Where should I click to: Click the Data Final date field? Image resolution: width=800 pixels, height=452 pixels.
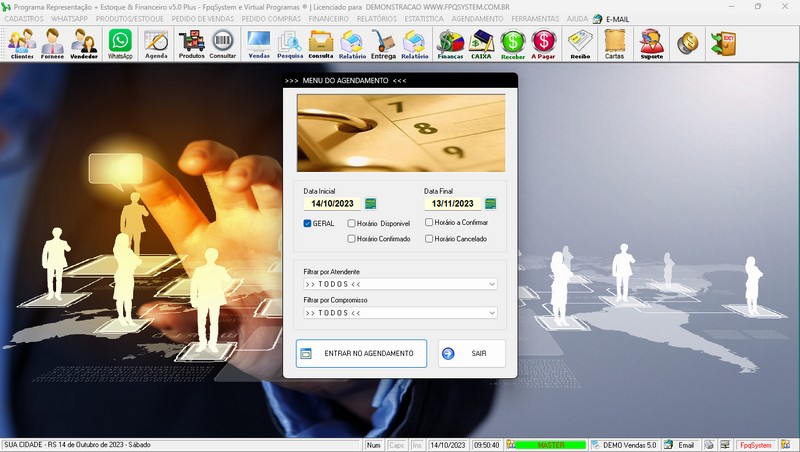tap(452, 204)
